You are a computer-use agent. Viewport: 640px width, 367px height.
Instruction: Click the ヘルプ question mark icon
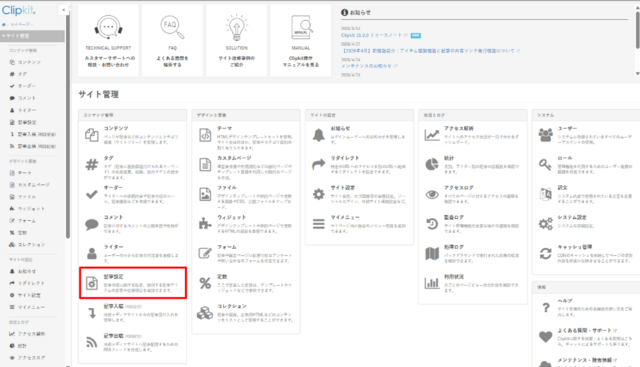tap(546, 307)
